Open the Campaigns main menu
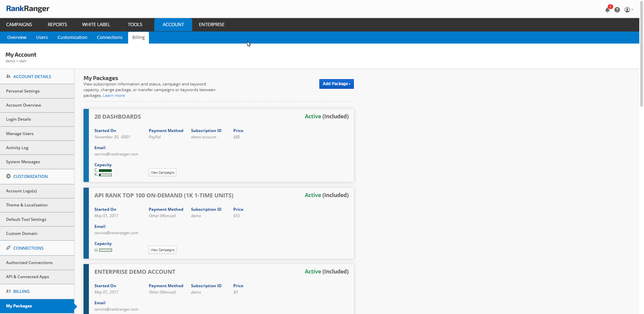Screen dimensions: 644x314 coord(19,24)
